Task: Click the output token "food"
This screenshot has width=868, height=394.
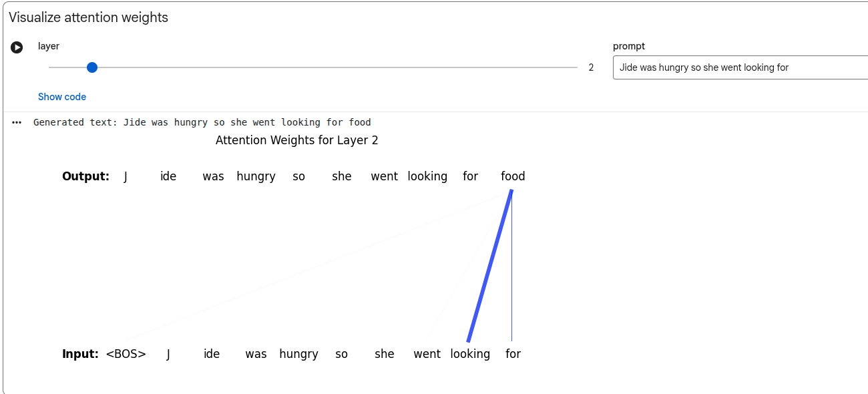Action: (513, 176)
